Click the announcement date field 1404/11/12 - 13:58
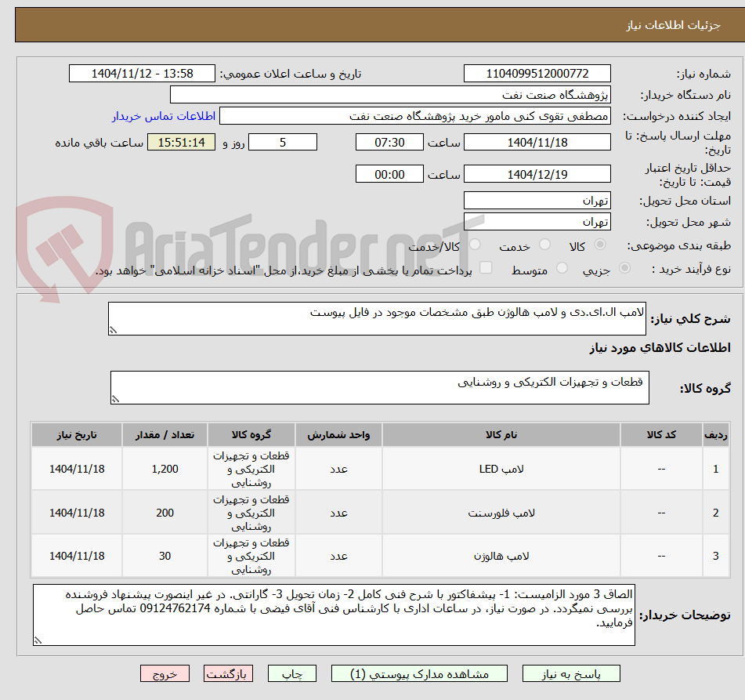This screenshot has width=745, height=700. coord(142,74)
